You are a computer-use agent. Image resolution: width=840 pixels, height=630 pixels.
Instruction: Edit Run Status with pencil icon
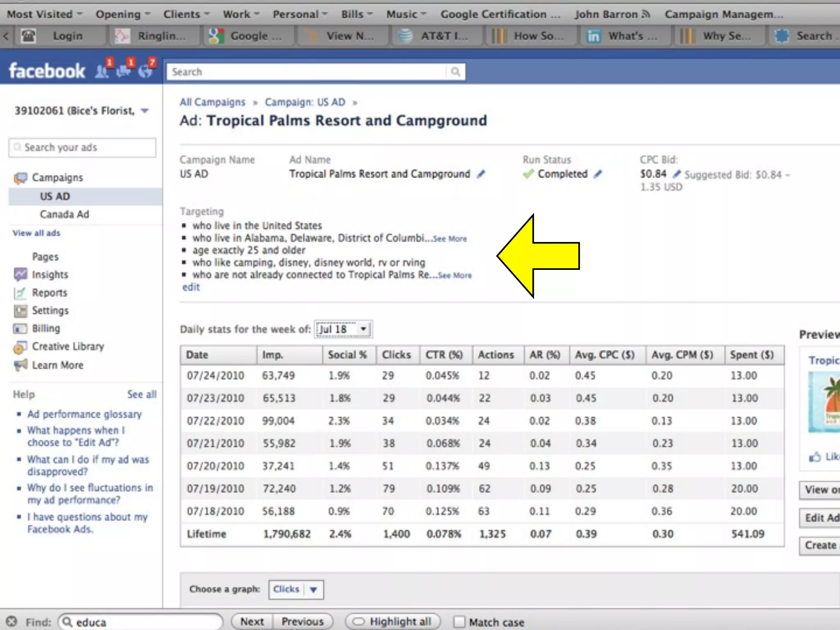pos(598,174)
